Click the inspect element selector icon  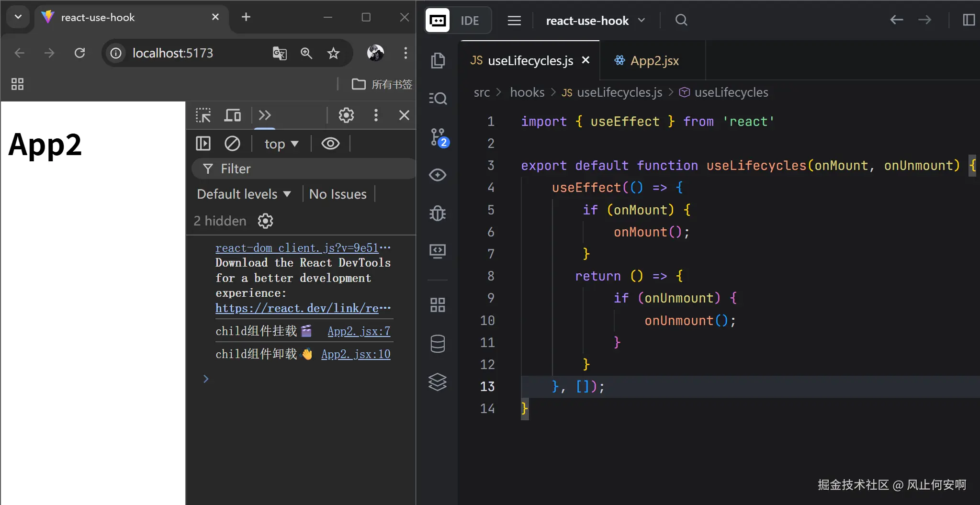pos(203,115)
